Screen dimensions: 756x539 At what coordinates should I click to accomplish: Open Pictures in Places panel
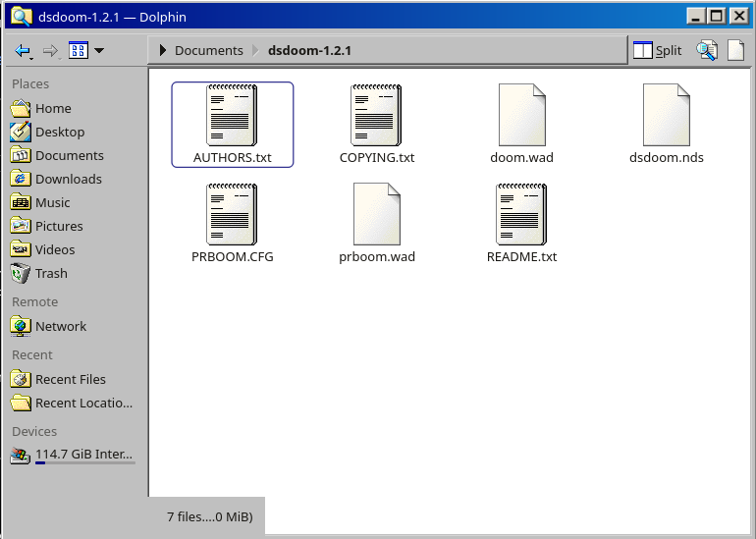75,227
